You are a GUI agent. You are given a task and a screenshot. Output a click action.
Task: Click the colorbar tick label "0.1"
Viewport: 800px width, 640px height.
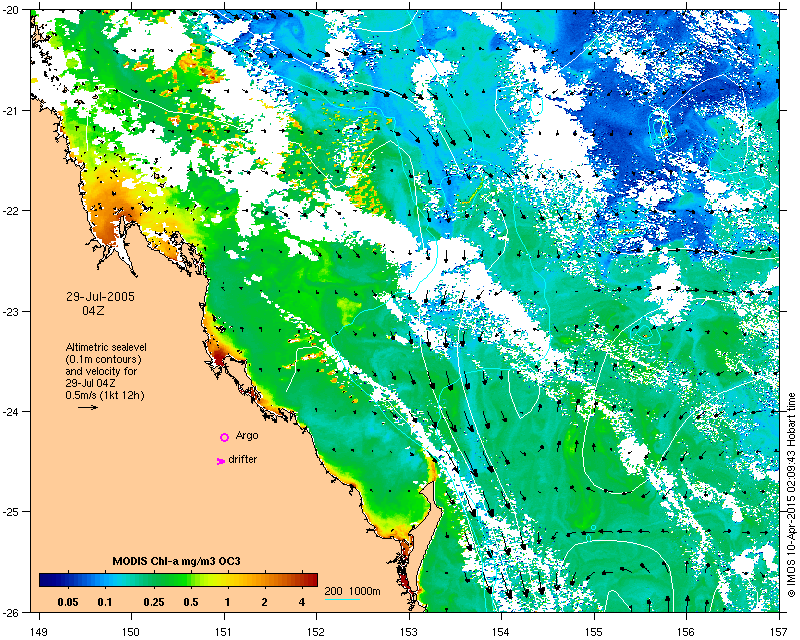pos(105,602)
